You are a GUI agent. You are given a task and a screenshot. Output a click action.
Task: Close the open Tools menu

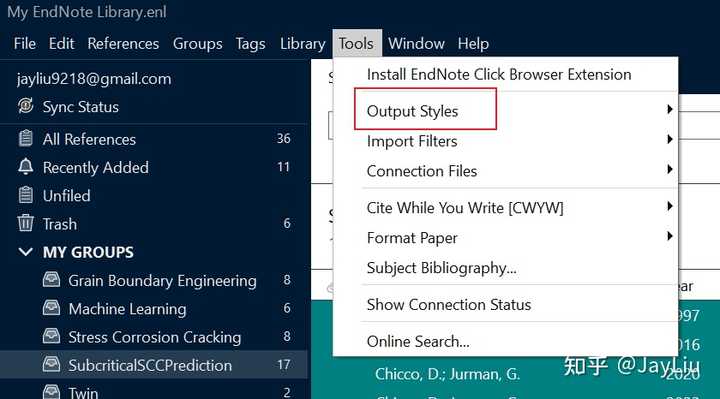[357, 44]
